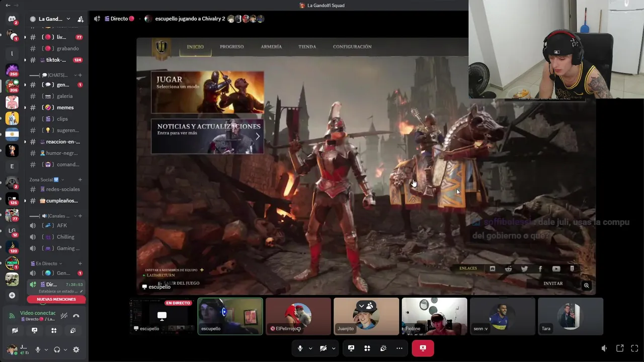Open the La Gandolfi server name dropdown
Screen dimensions: 644x362
tap(50, 19)
